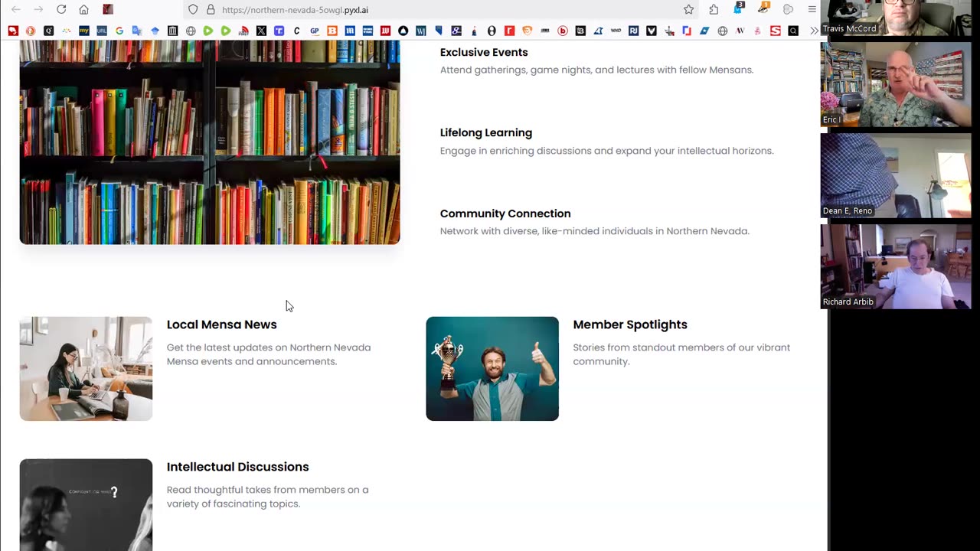Select Eric I's video tile
Screen dimensions: 980x551
tap(896, 84)
